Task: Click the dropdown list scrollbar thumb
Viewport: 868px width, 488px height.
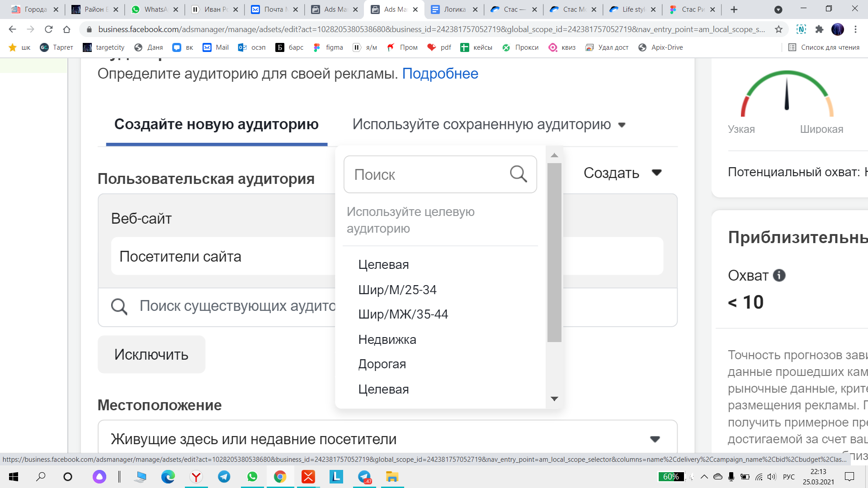Action: pyautogui.click(x=554, y=253)
